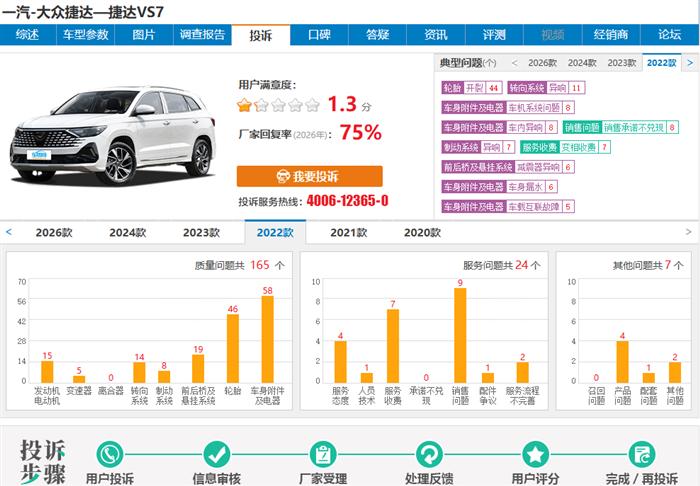Image resolution: width=700 pixels, height=486 pixels.
Task: Click the 用户评分 star step icon
Action: tap(536, 454)
